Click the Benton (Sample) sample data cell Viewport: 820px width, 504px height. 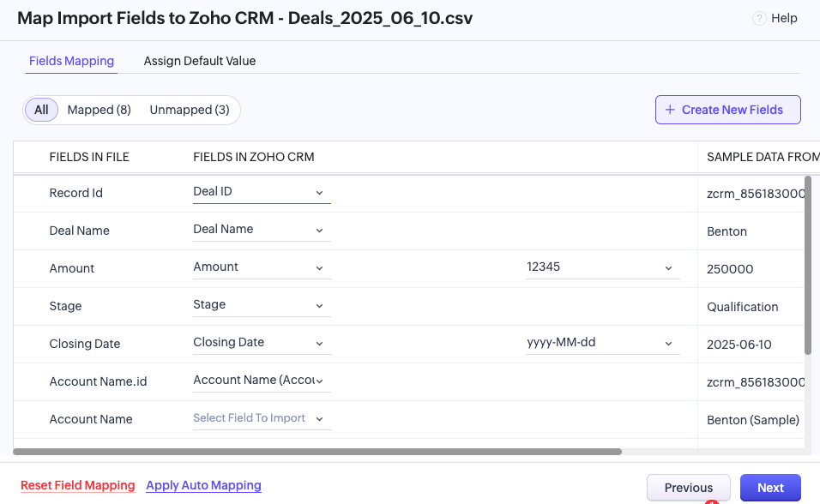point(753,420)
